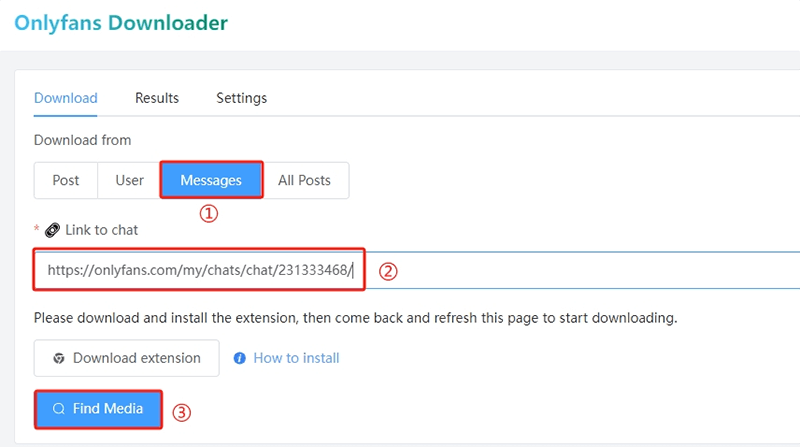Click the link icon beside Link to chat
The width and height of the screenshot is (800, 447).
point(53,230)
